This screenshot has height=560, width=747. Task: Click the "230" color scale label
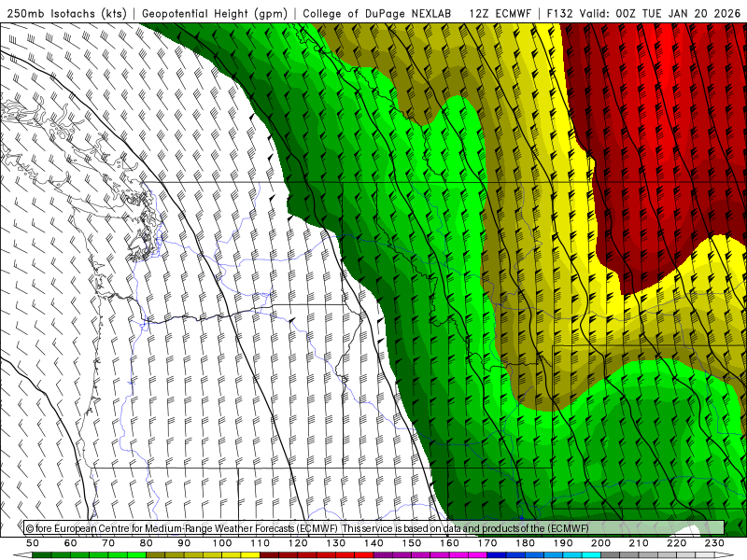[x=714, y=543]
